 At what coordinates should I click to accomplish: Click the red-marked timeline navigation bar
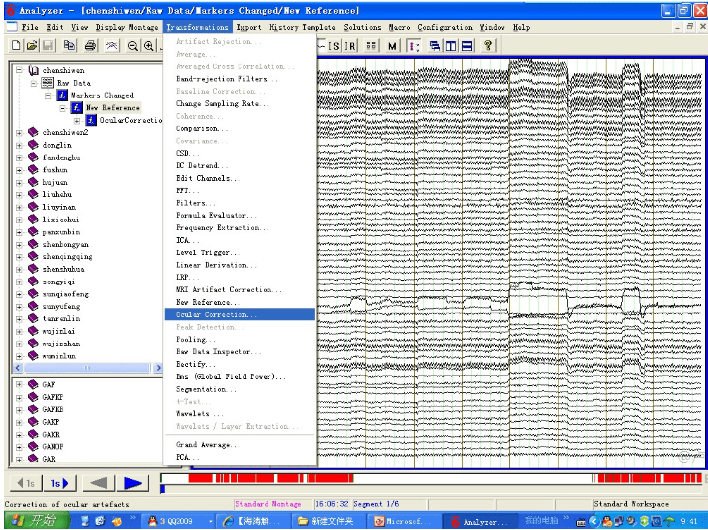pyautogui.click(x=432, y=478)
